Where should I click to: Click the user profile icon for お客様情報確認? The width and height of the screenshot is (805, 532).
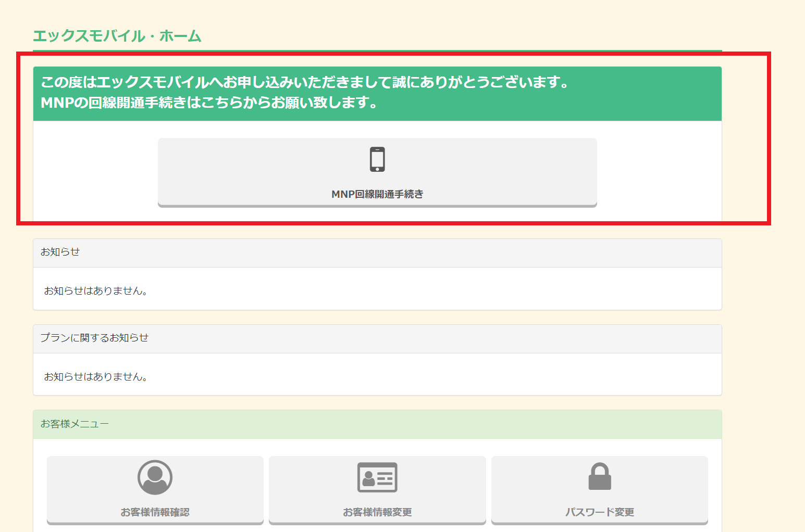155,477
